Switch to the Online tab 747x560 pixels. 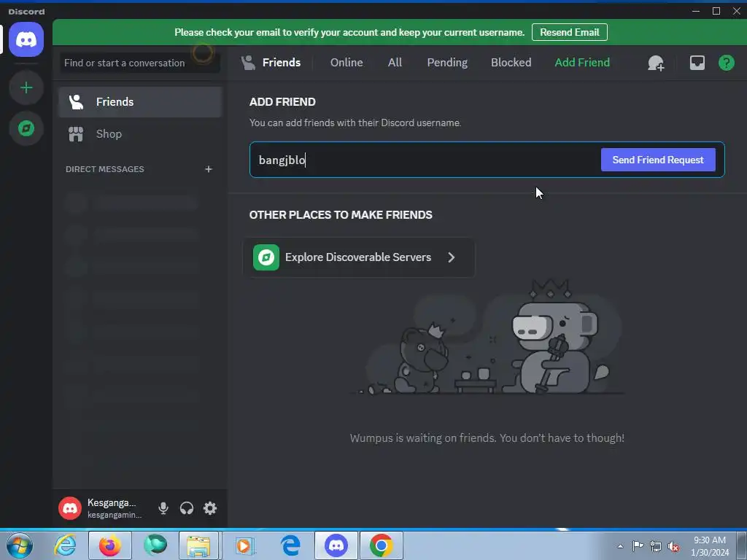347,63
